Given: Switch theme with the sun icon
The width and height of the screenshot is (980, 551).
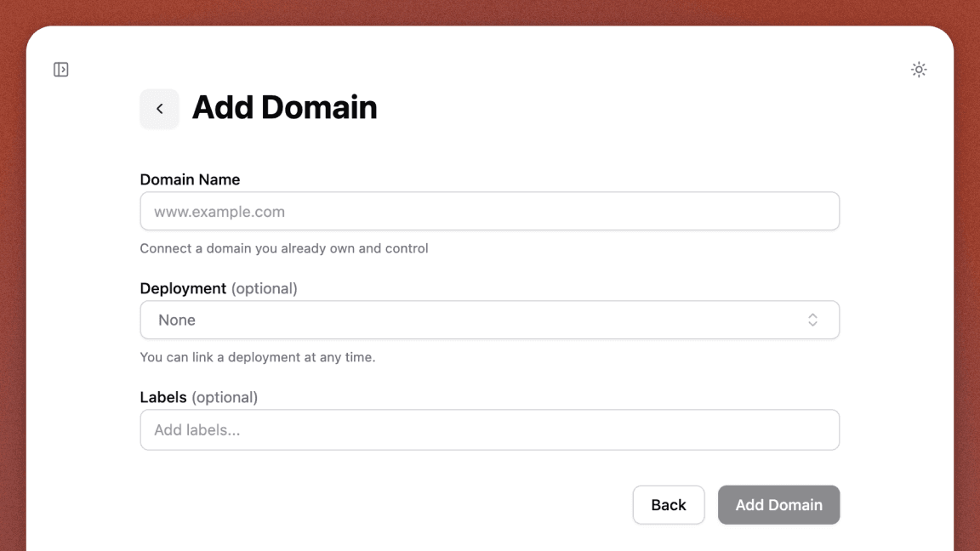Looking at the screenshot, I should pyautogui.click(x=918, y=70).
